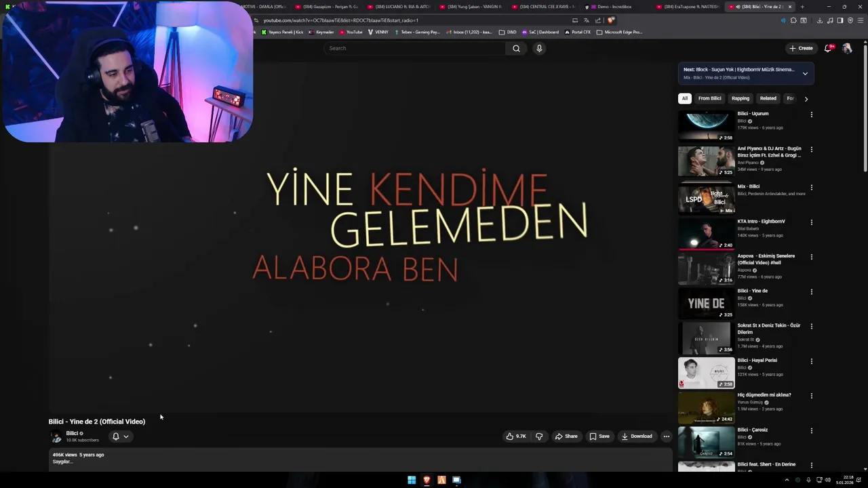The height and width of the screenshot is (488, 868).
Task: Click the Download button under video
Action: pos(637,436)
